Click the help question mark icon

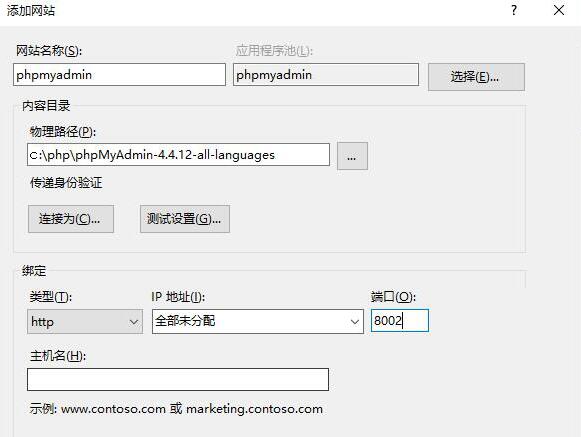click(514, 10)
